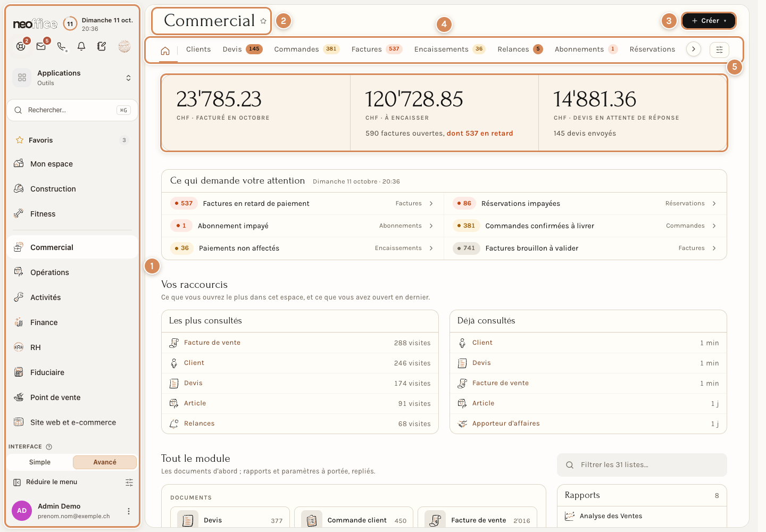Expand the Applications Outils switcher
Image resolution: width=766 pixels, height=532 pixels.
pos(72,78)
